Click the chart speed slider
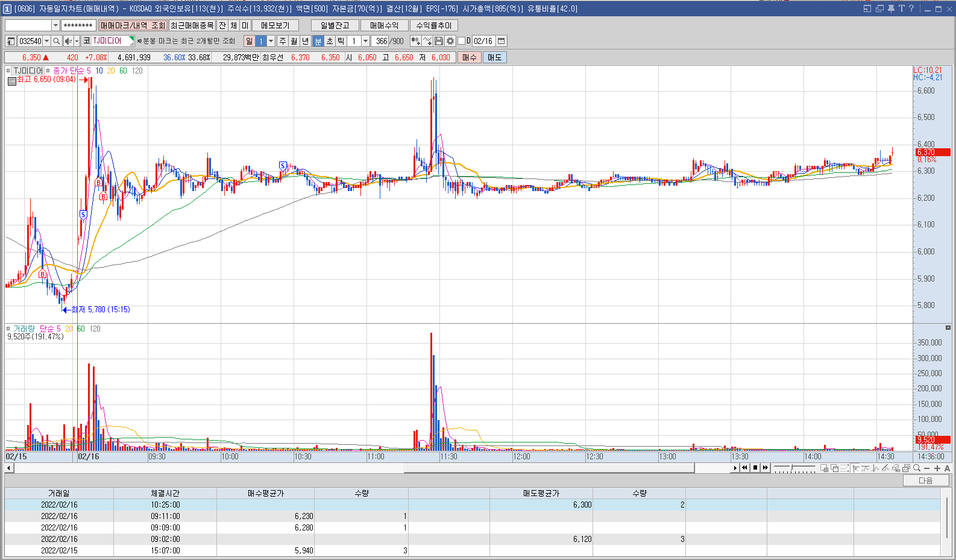The image size is (956, 560). pyautogui.click(x=794, y=468)
